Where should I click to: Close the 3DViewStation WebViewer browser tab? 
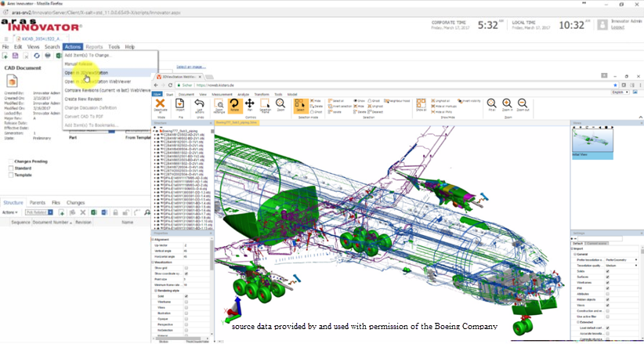pyautogui.click(x=201, y=77)
